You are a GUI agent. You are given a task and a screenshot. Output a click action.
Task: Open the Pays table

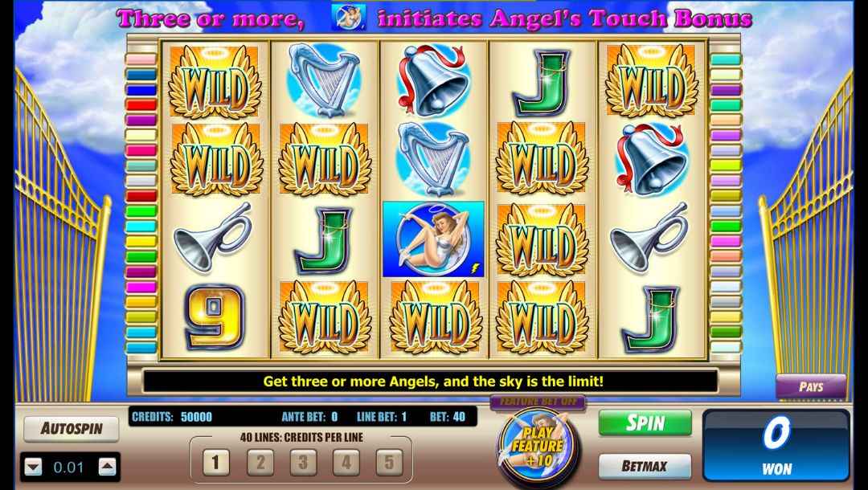pyautogui.click(x=811, y=386)
